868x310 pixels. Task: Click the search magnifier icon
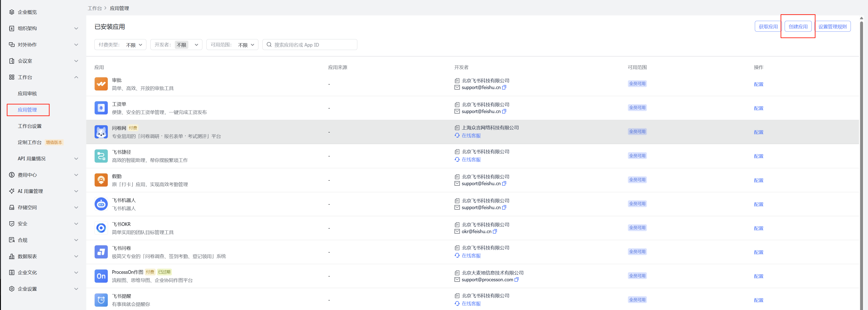269,45
